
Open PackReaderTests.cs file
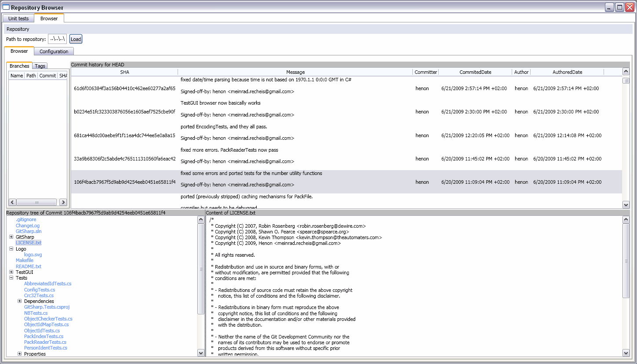[45, 342]
